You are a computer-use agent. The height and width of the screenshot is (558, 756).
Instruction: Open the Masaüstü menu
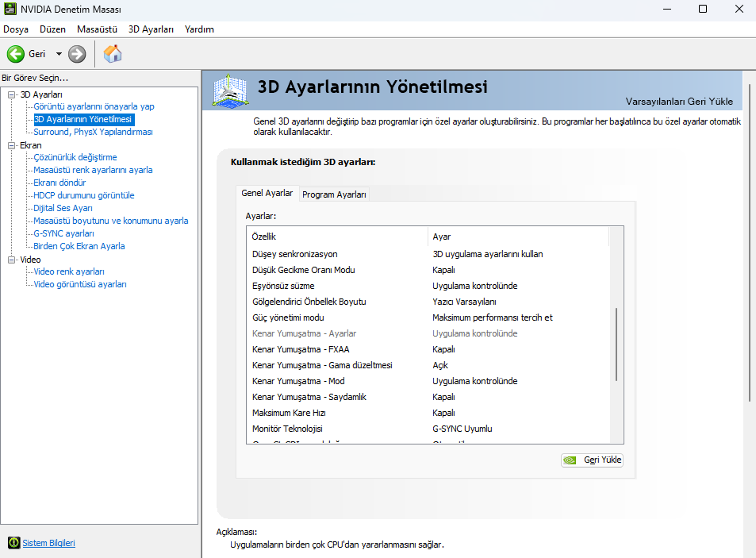97,29
